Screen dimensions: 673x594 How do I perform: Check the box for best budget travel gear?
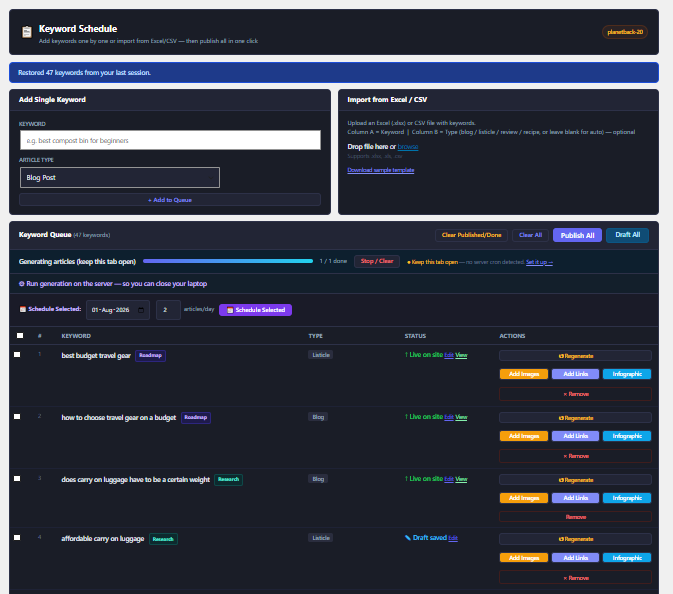17,355
